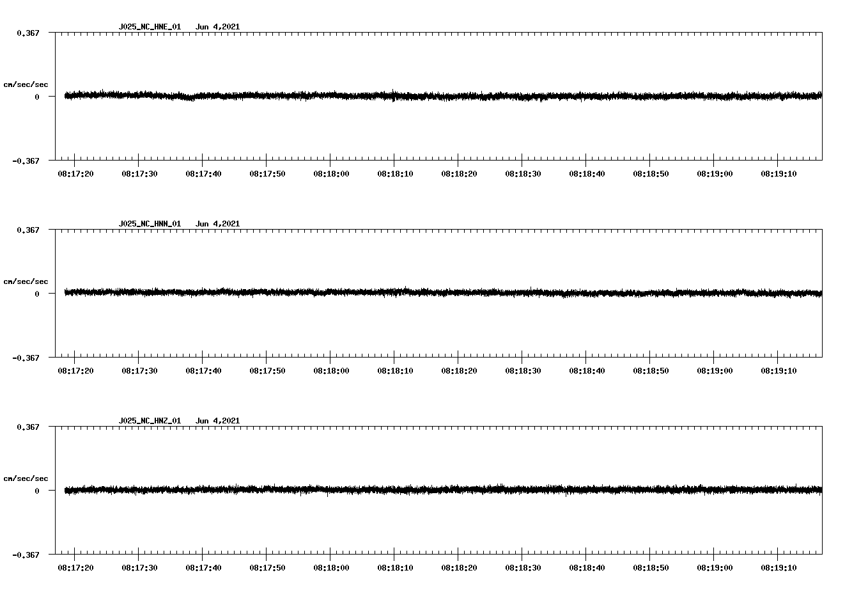868x591 pixels.
Task: Click the Jun 4,2021 date on HNZ plot
Action: pyautogui.click(x=217, y=421)
